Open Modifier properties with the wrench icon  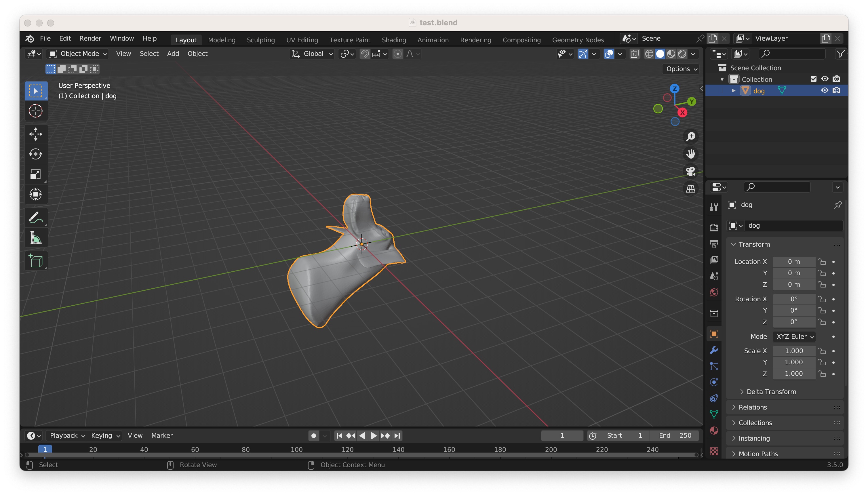[x=714, y=349]
